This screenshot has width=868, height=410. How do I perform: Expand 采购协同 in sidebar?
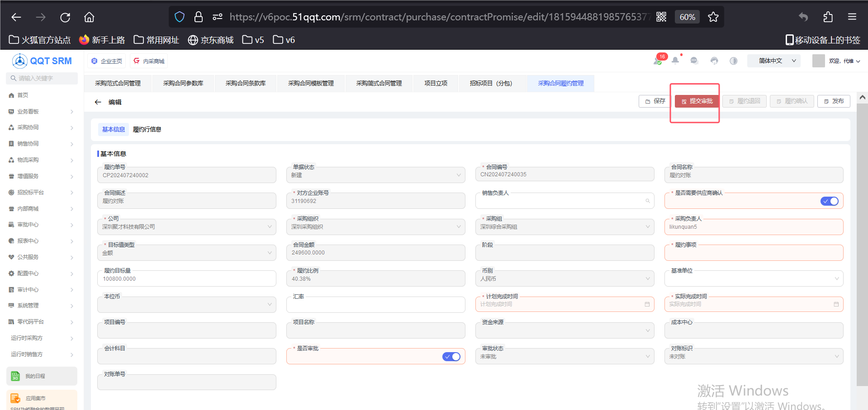coord(41,127)
